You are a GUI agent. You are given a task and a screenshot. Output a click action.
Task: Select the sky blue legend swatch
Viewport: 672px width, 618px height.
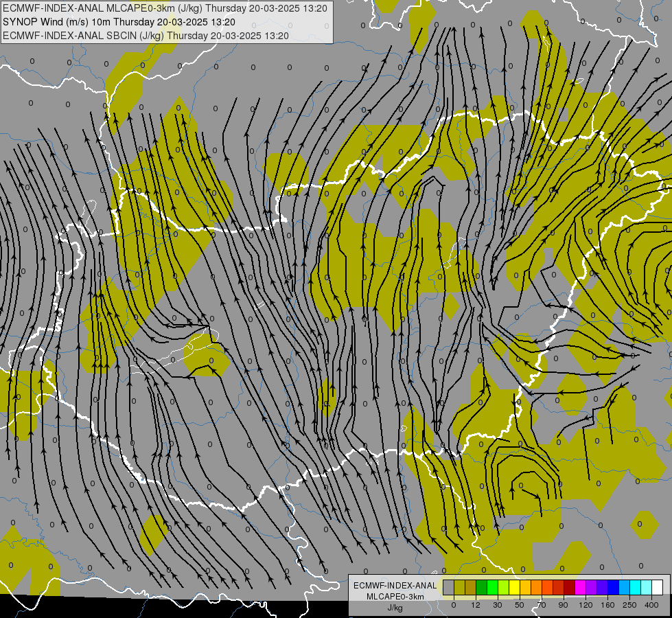pos(625,587)
